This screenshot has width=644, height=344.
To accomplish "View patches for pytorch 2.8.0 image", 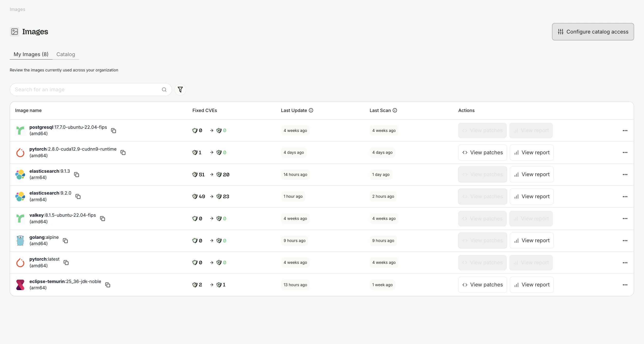I will coord(482,152).
